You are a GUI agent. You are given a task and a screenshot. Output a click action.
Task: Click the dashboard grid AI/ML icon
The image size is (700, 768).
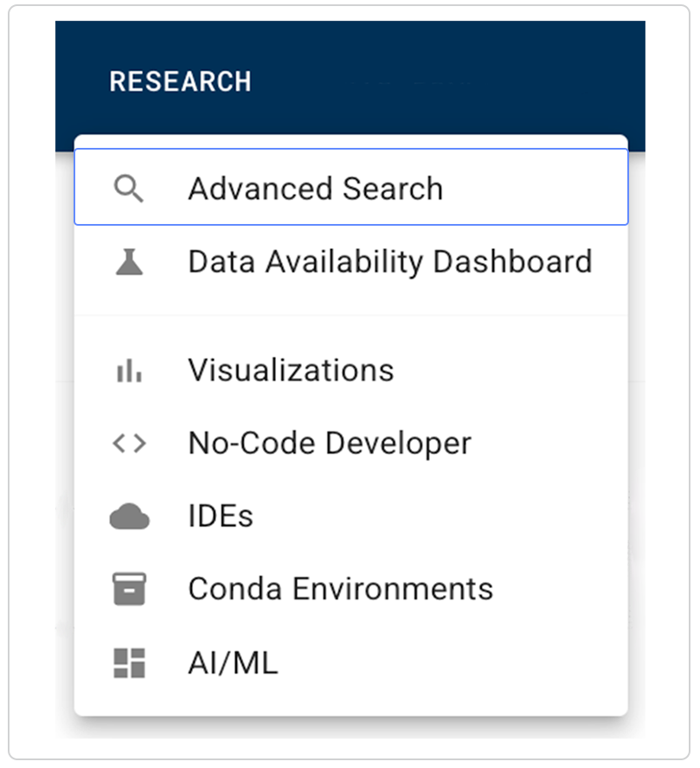point(129,663)
